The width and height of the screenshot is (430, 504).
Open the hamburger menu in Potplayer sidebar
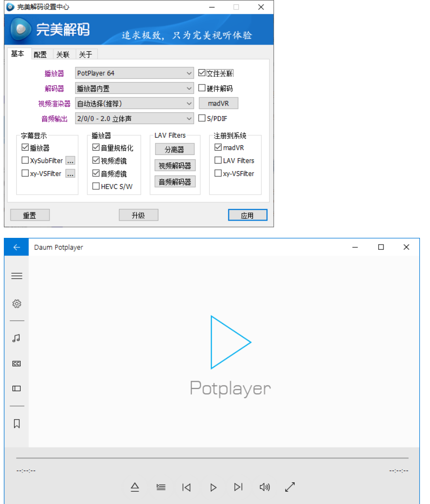(17, 276)
